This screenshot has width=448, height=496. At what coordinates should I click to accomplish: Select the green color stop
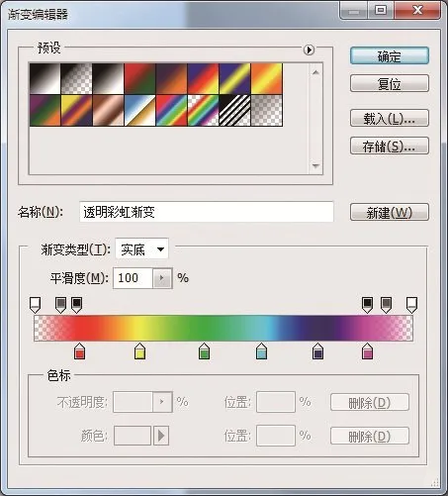click(205, 350)
